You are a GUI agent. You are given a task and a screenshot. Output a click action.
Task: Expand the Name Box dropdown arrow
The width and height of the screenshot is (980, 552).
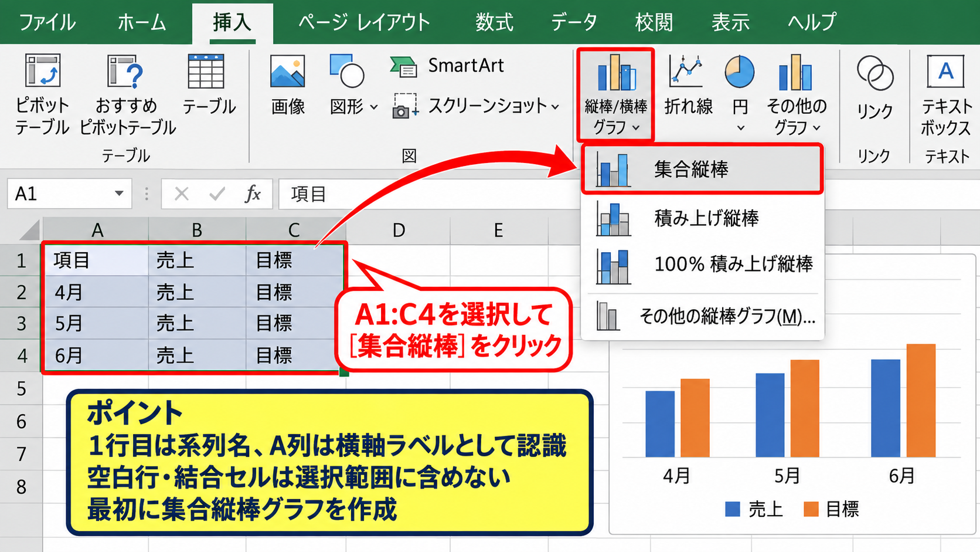[119, 194]
